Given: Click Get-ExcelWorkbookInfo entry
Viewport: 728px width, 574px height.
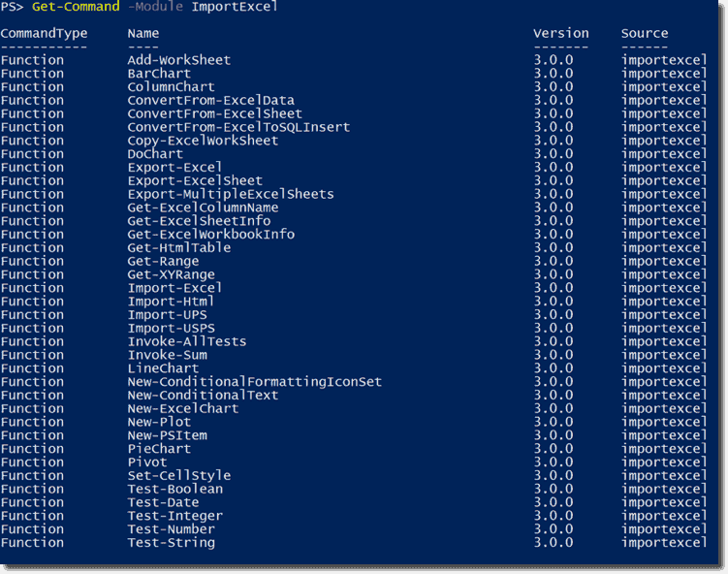Looking at the screenshot, I should click(210, 235).
